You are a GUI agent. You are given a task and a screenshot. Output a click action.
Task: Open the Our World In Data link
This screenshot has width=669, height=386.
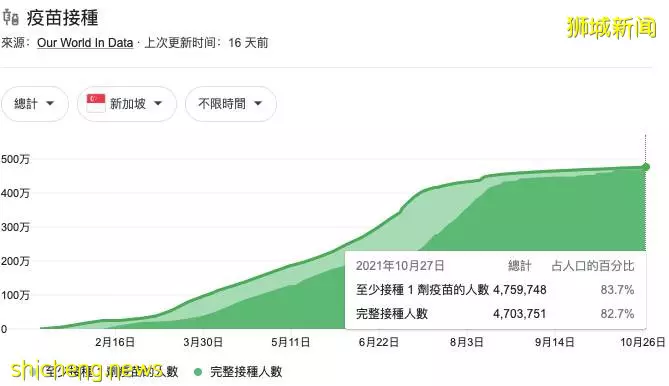[x=85, y=43]
